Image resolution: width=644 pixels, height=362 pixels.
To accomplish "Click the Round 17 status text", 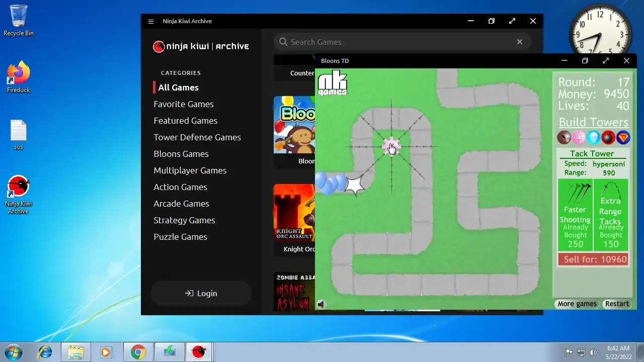I will (x=593, y=82).
